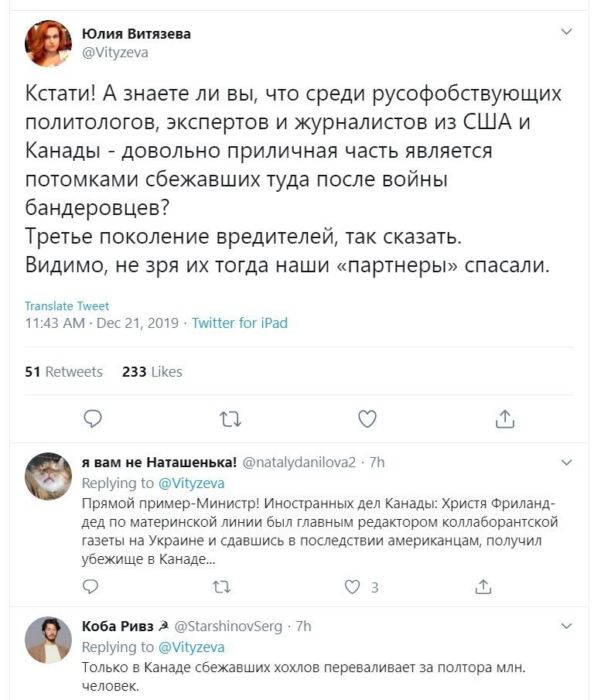This screenshot has height=700, width=601.
Task: Share natalydanilova2's reply
Action: (x=483, y=586)
